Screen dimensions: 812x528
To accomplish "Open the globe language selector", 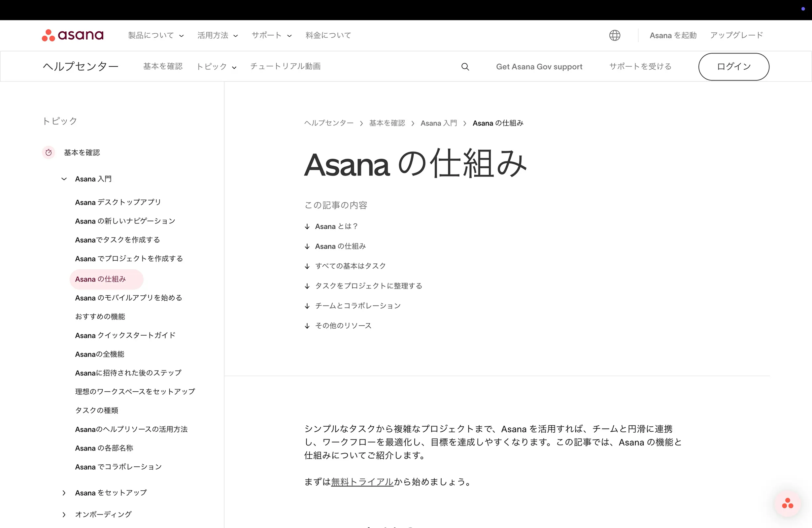I will 615,35.
